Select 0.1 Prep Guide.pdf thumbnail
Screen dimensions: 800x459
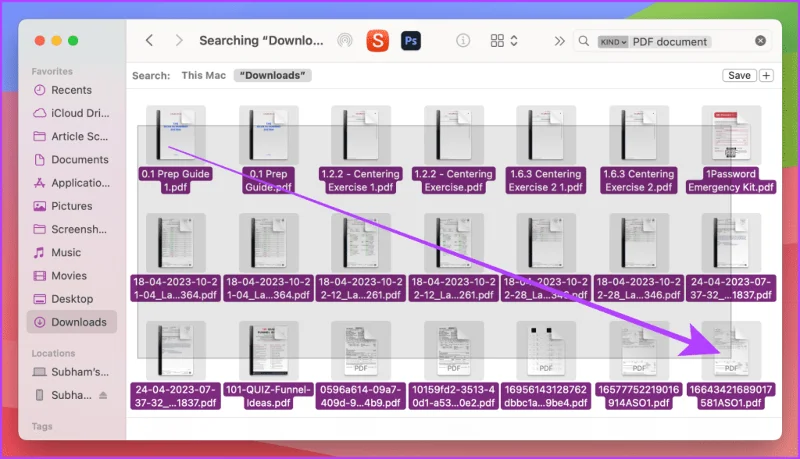[268, 135]
